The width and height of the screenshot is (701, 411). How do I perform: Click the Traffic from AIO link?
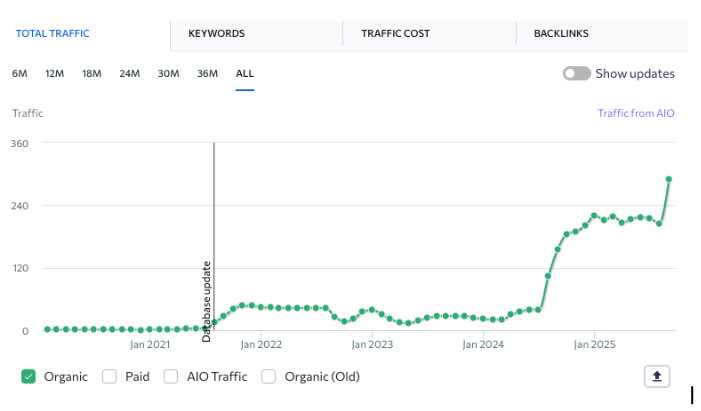tap(636, 114)
